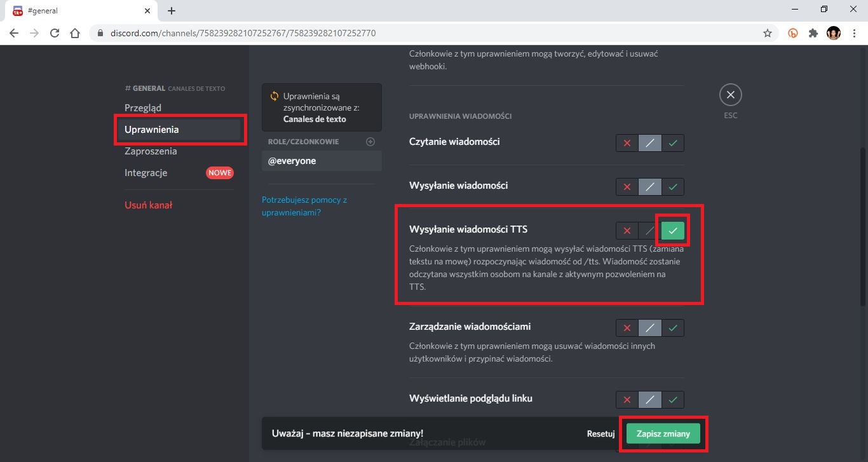The width and height of the screenshot is (868, 462).
Task: Open the browser extensions puzzle icon
Action: (x=813, y=33)
